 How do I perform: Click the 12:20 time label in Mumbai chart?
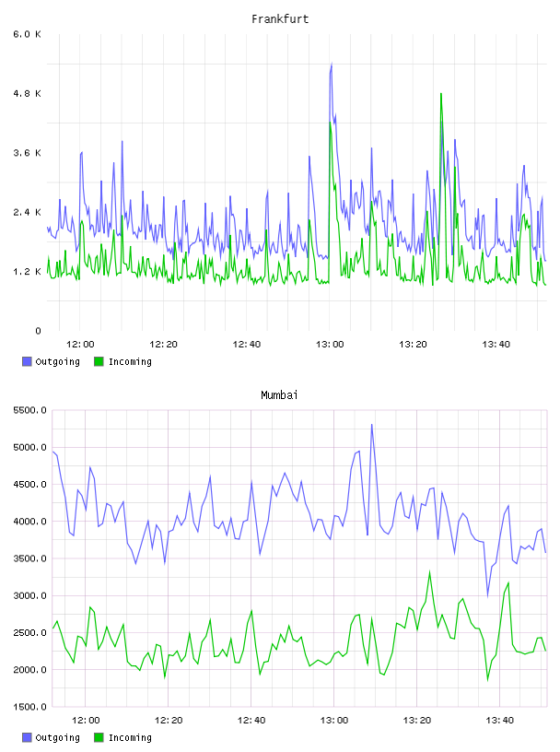pyautogui.click(x=169, y=720)
